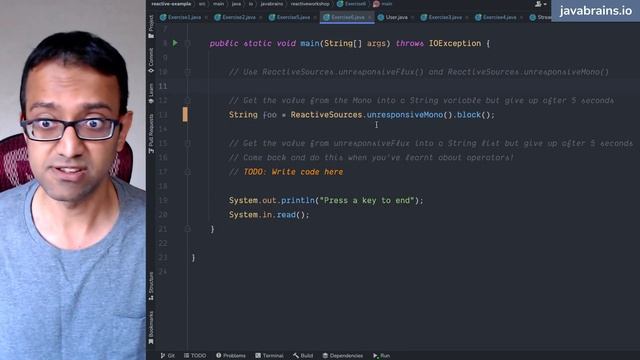This screenshot has height=360, width=640.
Task: Click the reactiveworkshop breadcrumb
Action: tap(310, 4)
